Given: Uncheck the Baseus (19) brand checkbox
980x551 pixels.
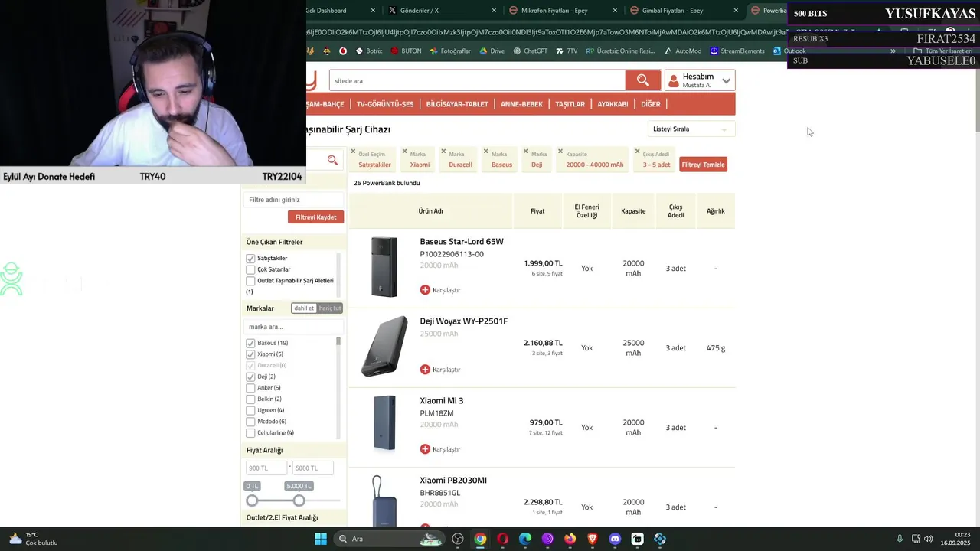Looking at the screenshot, I should point(250,343).
